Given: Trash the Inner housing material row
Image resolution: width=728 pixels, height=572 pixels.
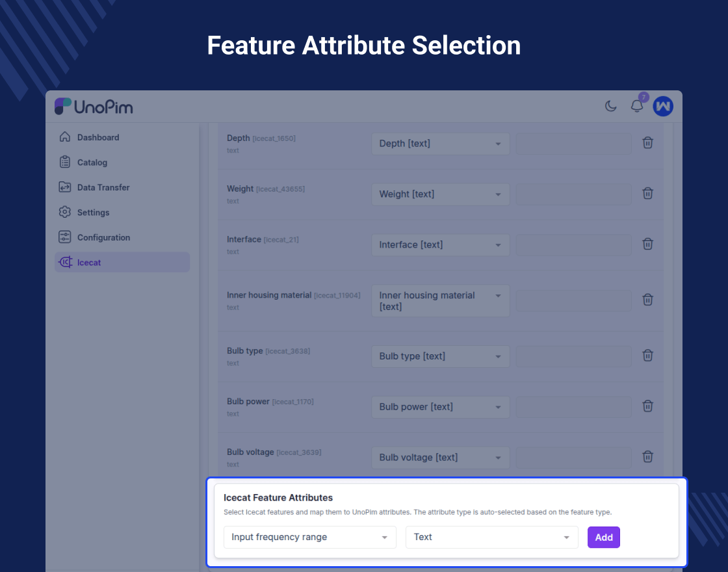Looking at the screenshot, I should pos(647,300).
